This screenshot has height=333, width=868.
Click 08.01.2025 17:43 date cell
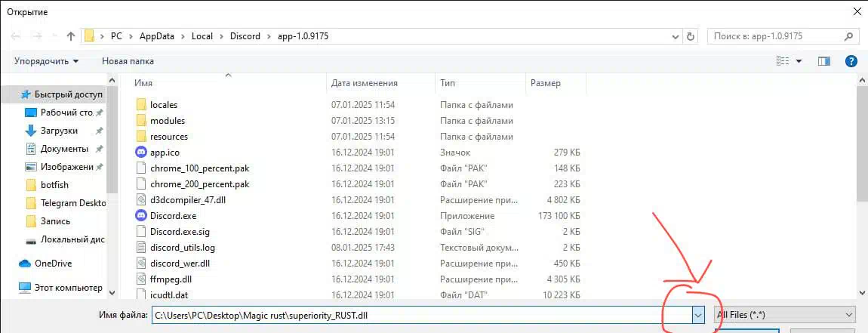tap(363, 248)
